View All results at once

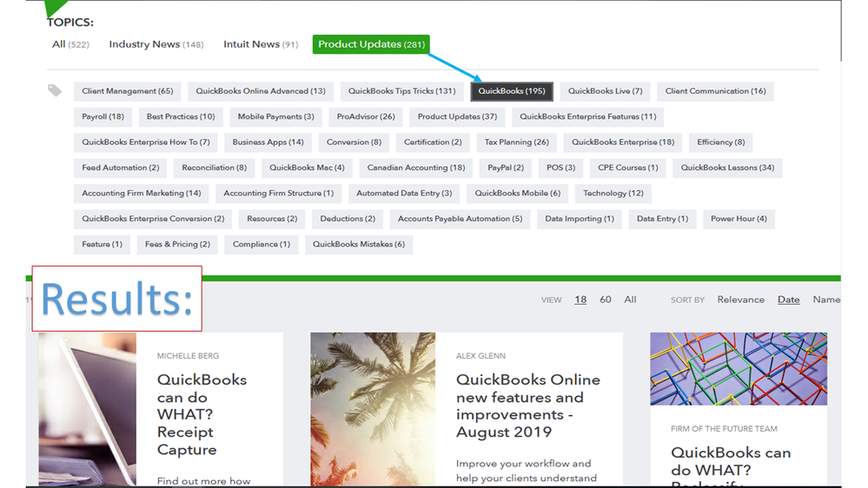(630, 300)
